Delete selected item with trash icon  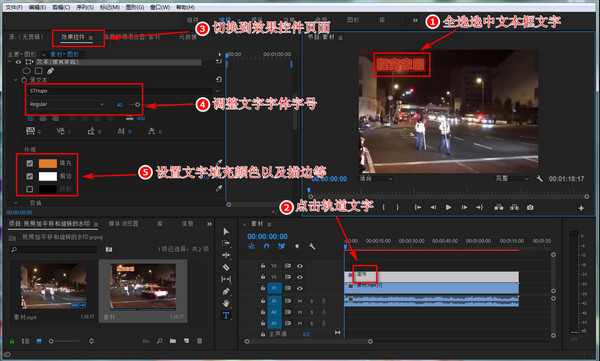pos(199,341)
